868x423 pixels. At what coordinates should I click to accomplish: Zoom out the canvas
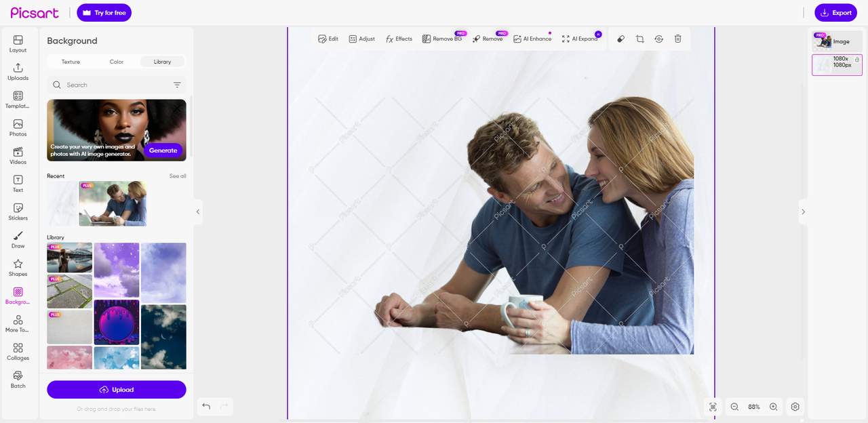coord(734,407)
